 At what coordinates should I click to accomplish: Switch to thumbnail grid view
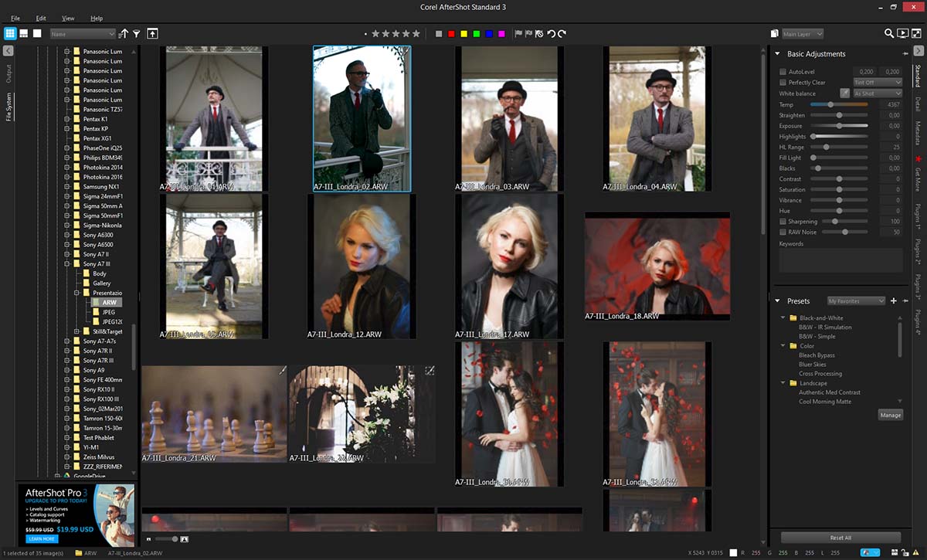point(10,34)
